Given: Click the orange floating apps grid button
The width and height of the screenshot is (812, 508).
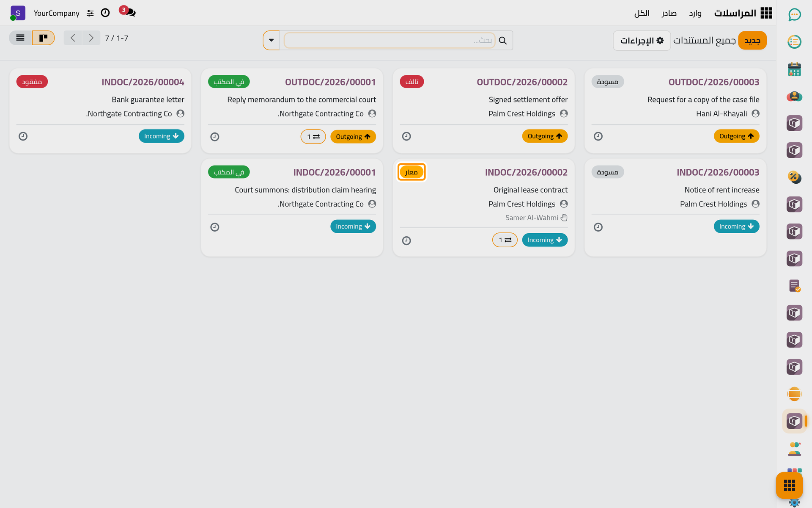Looking at the screenshot, I should click(x=789, y=485).
